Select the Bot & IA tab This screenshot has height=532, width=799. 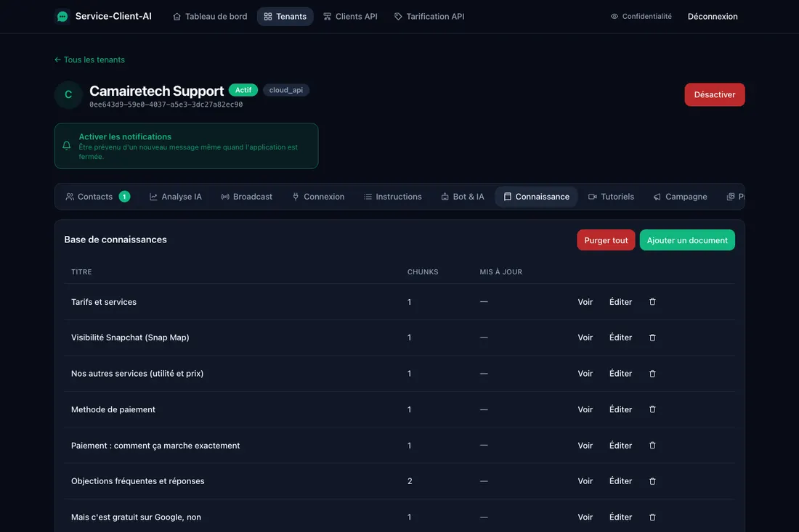[x=462, y=197]
